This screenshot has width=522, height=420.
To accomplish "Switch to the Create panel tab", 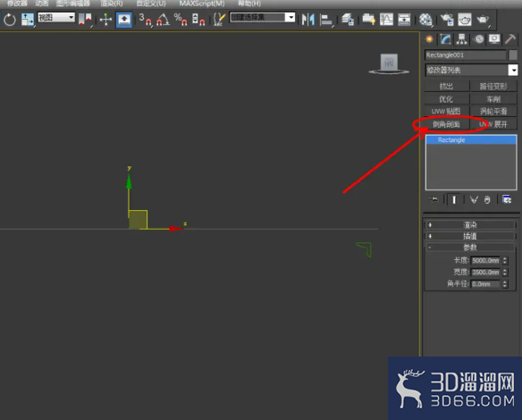I will tap(429, 39).
